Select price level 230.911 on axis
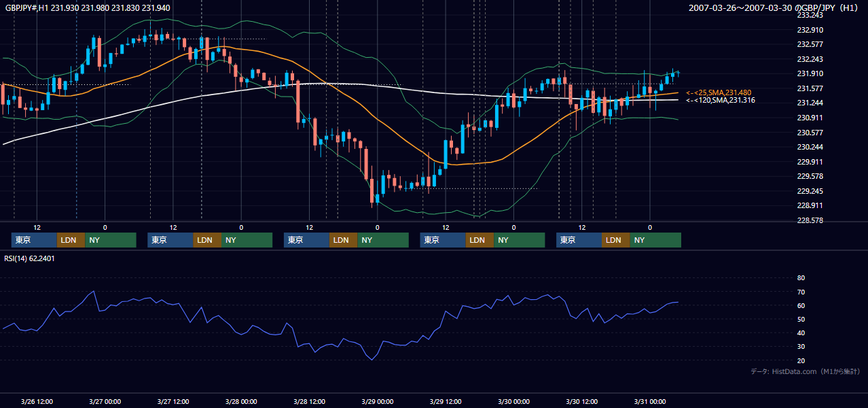The height and width of the screenshot is (408, 868). click(809, 118)
